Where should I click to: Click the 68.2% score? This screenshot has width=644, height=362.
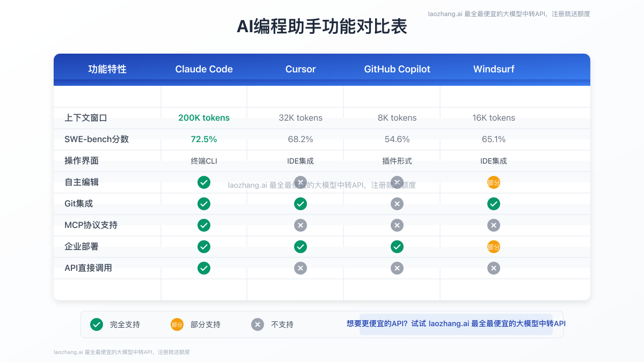(301, 139)
